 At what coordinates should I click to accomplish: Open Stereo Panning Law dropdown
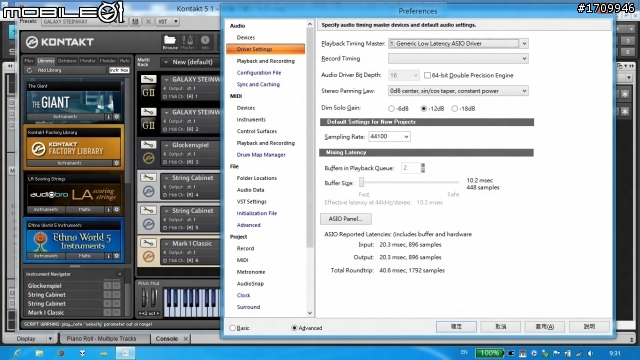pos(524,91)
